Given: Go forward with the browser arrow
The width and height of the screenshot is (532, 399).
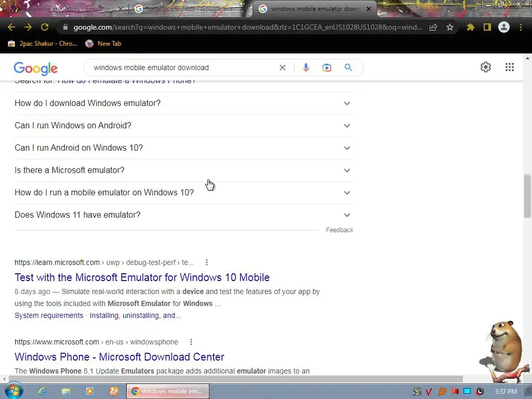Looking at the screenshot, I should pos(28,27).
